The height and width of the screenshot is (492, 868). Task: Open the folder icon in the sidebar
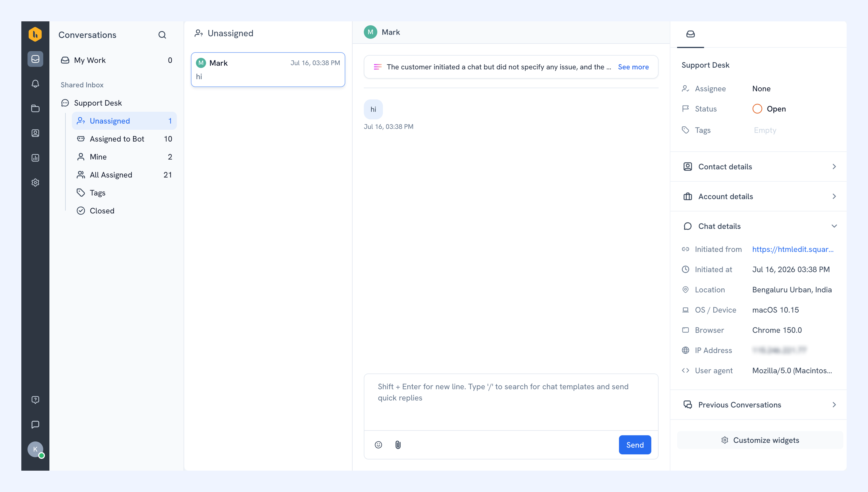tap(35, 108)
